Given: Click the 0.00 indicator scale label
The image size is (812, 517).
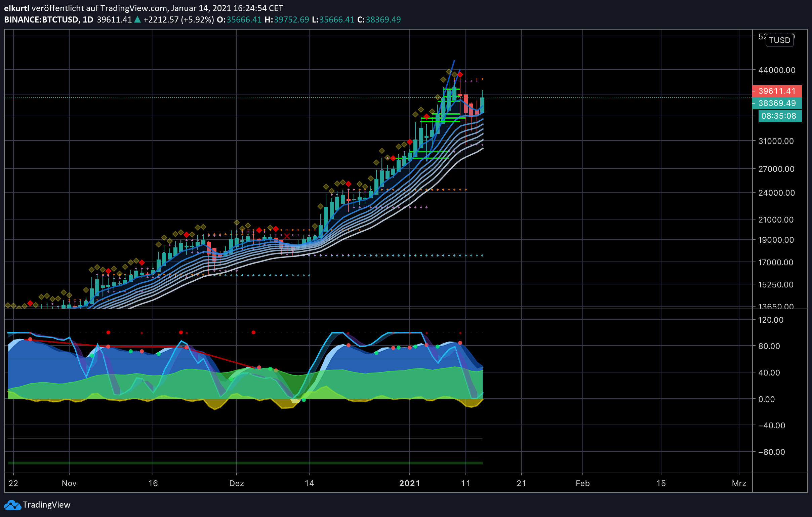Looking at the screenshot, I should [x=767, y=399].
